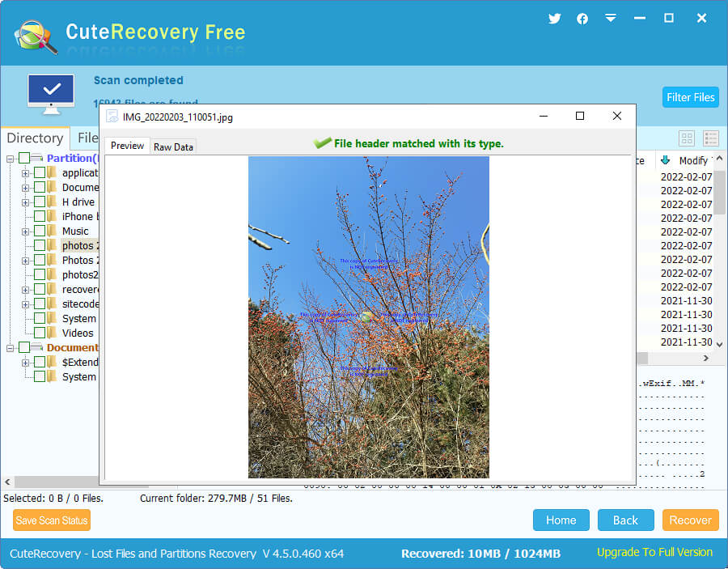Click the IMG_20220203 photo preview
This screenshot has width=728, height=569.
tap(368, 316)
